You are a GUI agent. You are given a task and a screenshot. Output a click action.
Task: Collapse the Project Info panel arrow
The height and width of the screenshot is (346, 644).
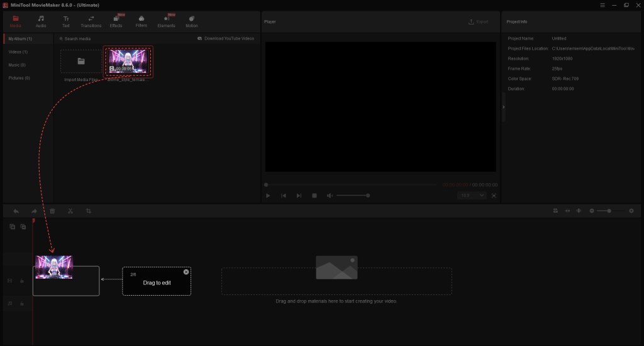[x=502, y=108]
